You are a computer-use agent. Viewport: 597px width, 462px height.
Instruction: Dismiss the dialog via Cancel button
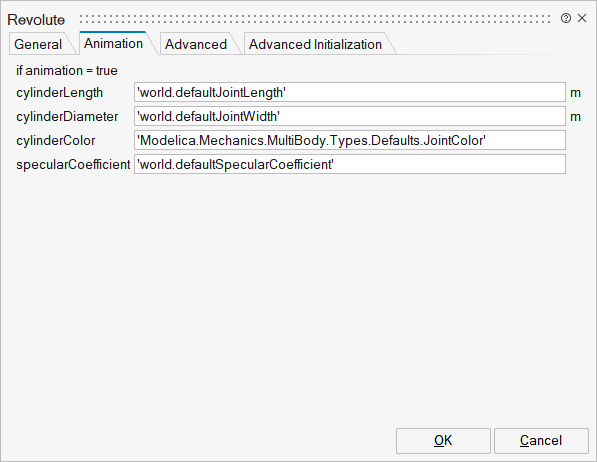541,441
